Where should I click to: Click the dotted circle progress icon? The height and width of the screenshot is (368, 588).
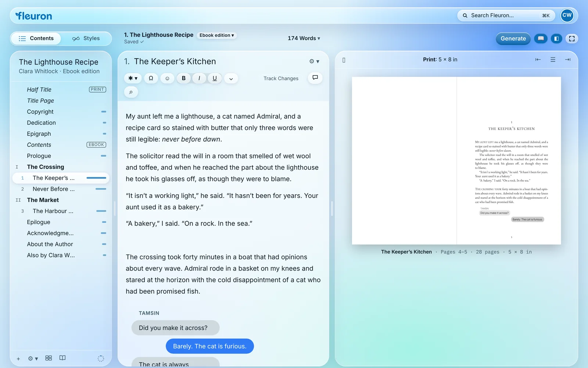(x=101, y=358)
